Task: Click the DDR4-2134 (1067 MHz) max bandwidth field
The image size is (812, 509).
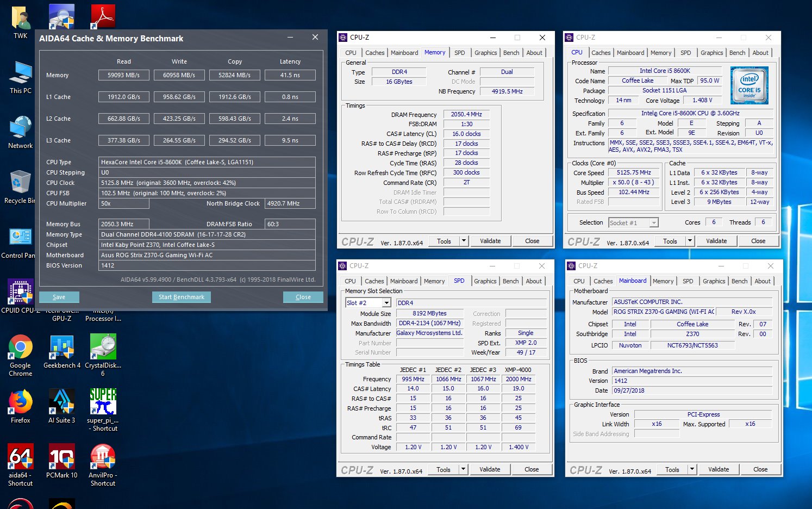Action: pos(429,323)
